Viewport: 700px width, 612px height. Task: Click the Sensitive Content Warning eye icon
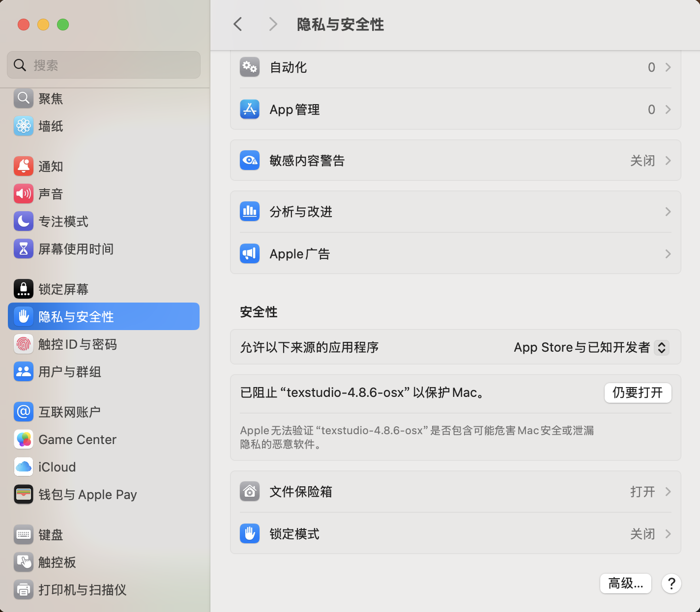(x=250, y=161)
